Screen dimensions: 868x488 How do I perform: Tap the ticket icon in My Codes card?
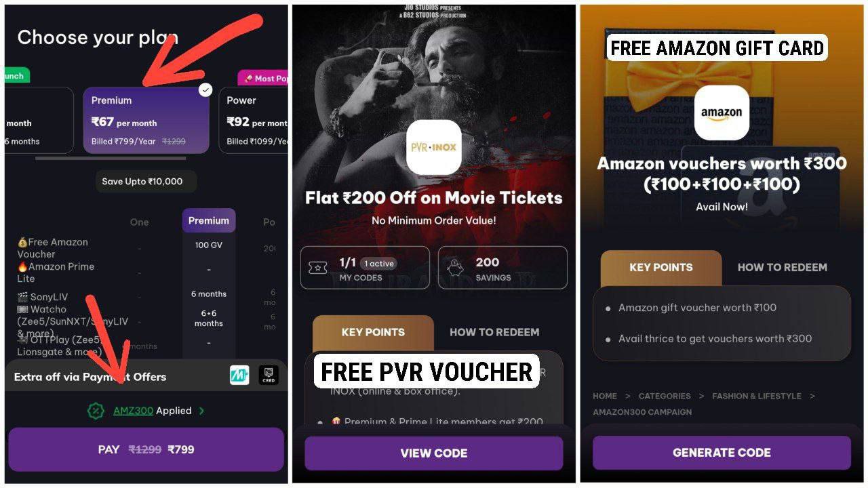[317, 268]
